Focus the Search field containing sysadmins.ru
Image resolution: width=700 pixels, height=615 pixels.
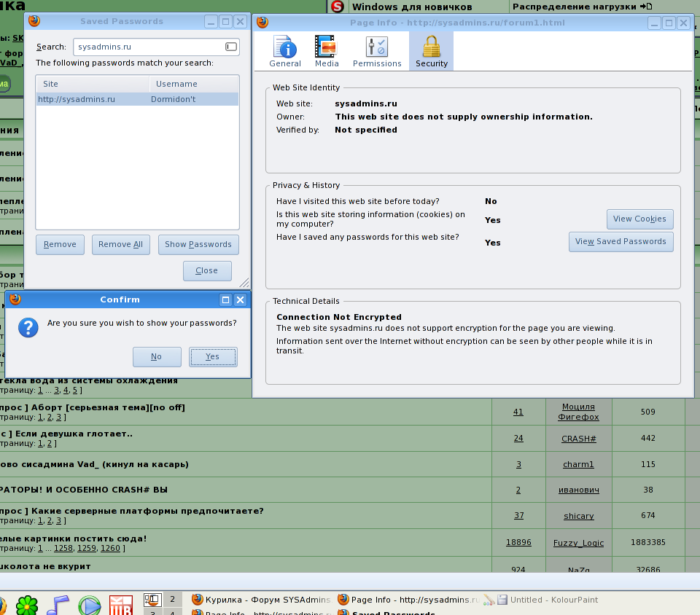156,47
